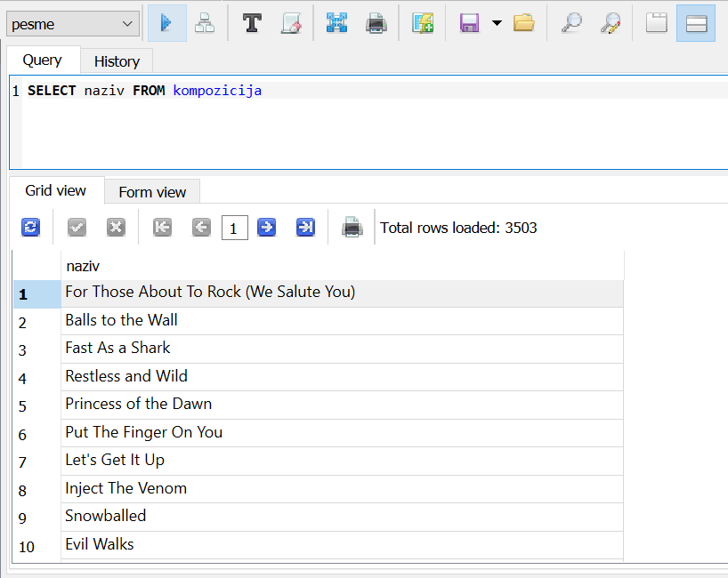Select cell 'Evil Walks'
This screenshot has height=578, width=728.
[342, 545]
